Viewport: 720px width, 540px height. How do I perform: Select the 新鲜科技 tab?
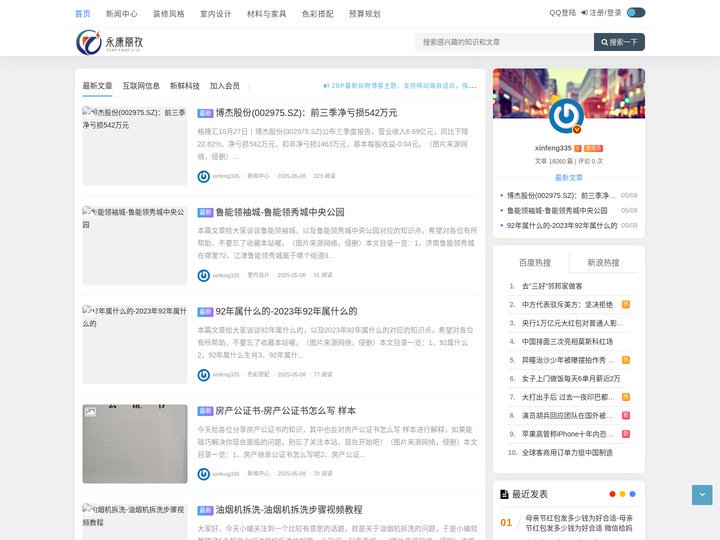point(185,86)
